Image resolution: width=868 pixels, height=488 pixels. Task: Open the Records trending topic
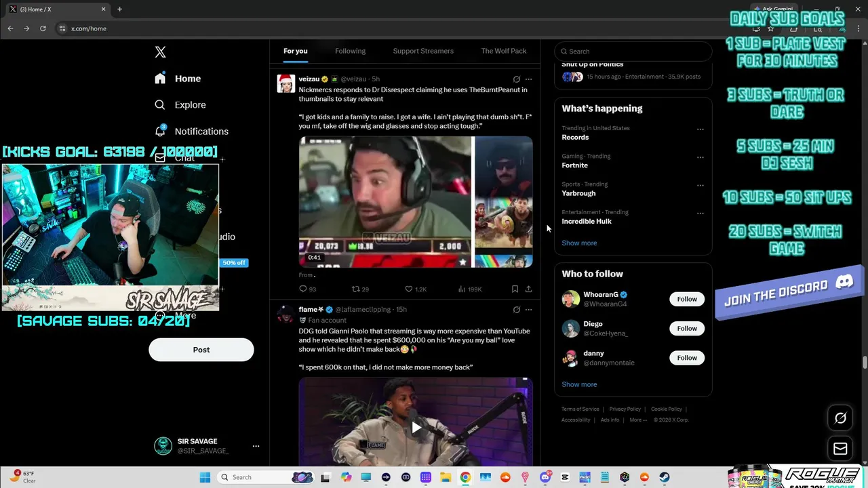pyautogui.click(x=575, y=137)
